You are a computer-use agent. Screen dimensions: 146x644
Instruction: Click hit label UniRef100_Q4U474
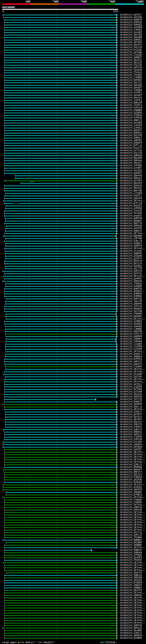131,98
